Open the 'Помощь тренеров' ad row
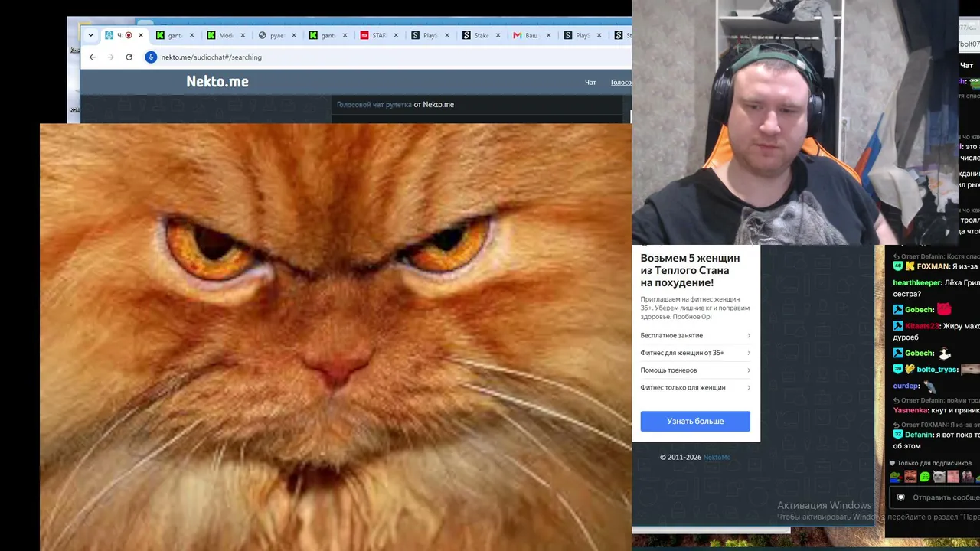 coord(695,370)
